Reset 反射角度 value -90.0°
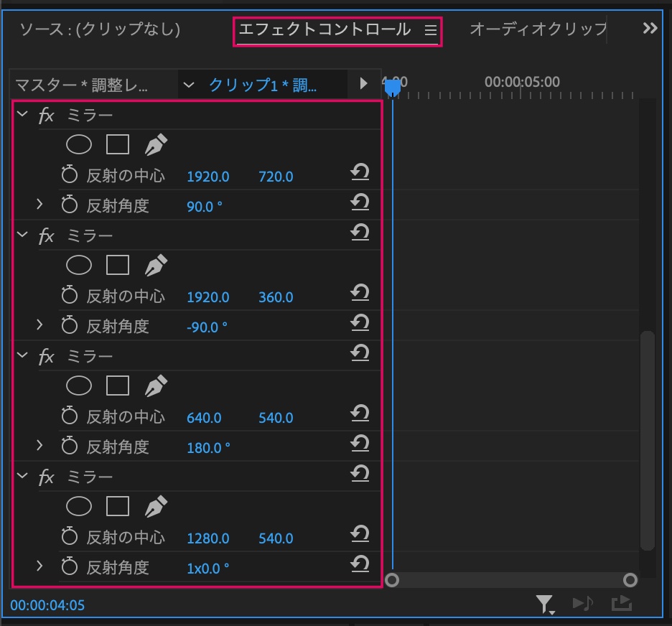Viewport: 672px width, 626px height. pos(360,322)
